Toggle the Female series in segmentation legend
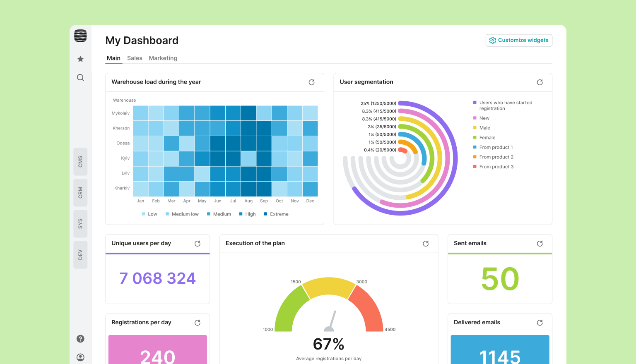The width and height of the screenshot is (636, 364). click(x=487, y=138)
